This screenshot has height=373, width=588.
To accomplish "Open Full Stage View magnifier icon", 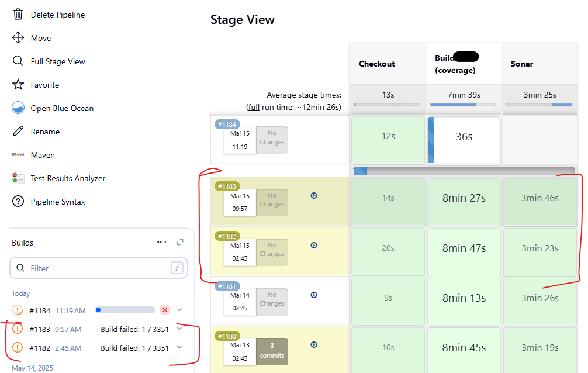I will (18, 61).
